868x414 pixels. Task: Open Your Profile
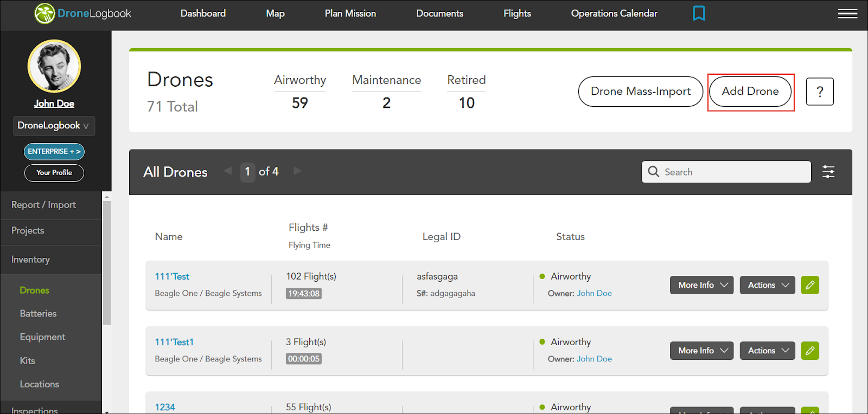click(x=54, y=173)
